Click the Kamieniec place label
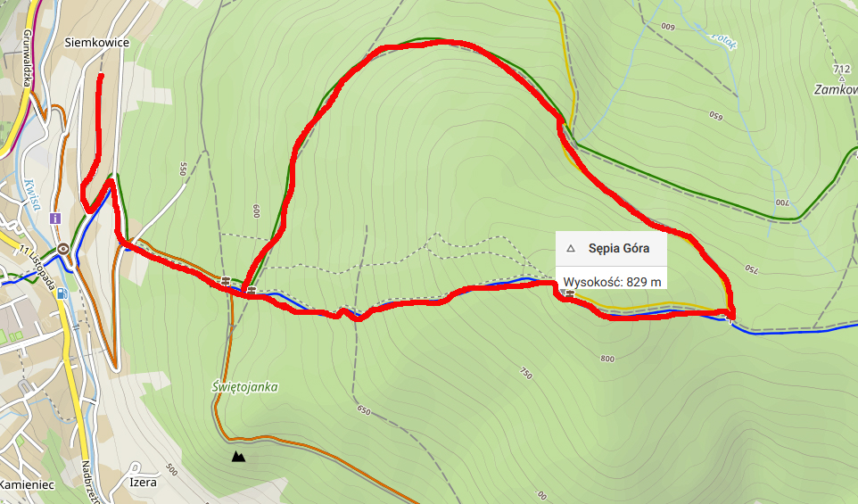The width and height of the screenshot is (858, 504). pyautogui.click(x=28, y=485)
